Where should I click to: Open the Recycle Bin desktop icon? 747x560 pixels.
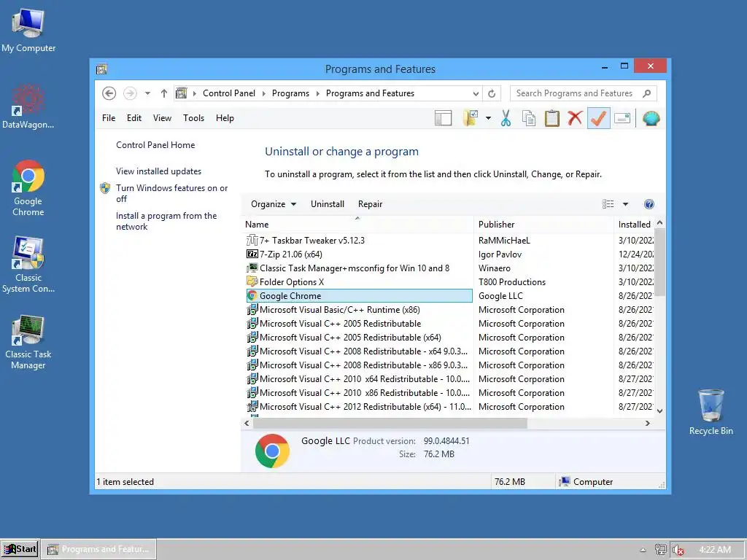pos(711,412)
